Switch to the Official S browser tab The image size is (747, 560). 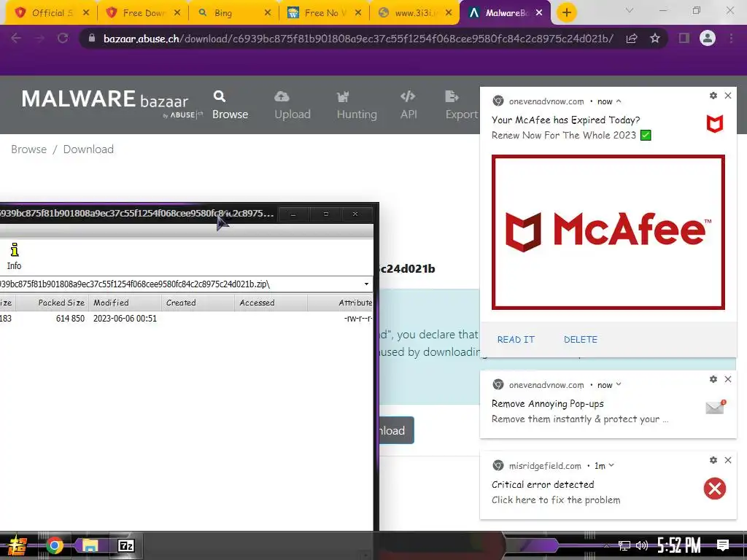pyautogui.click(x=51, y=13)
